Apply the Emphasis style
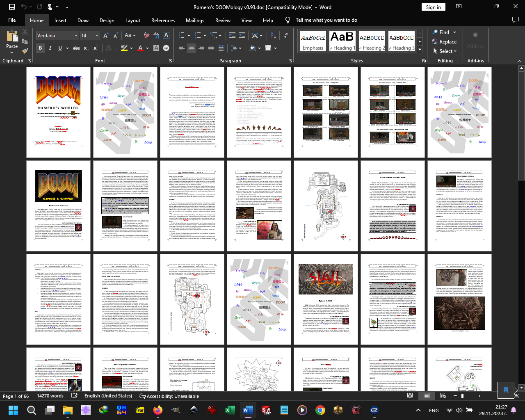This screenshot has height=420, width=525. click(x=313, y=41)
